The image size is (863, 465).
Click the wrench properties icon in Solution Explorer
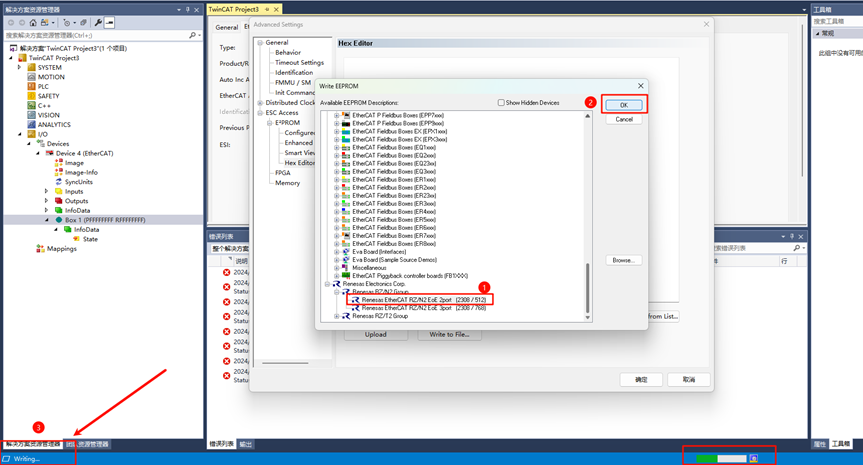(98, 23)
